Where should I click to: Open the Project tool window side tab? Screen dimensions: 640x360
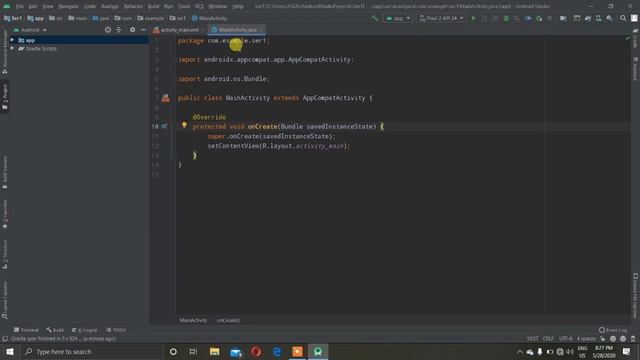(5, 97)
